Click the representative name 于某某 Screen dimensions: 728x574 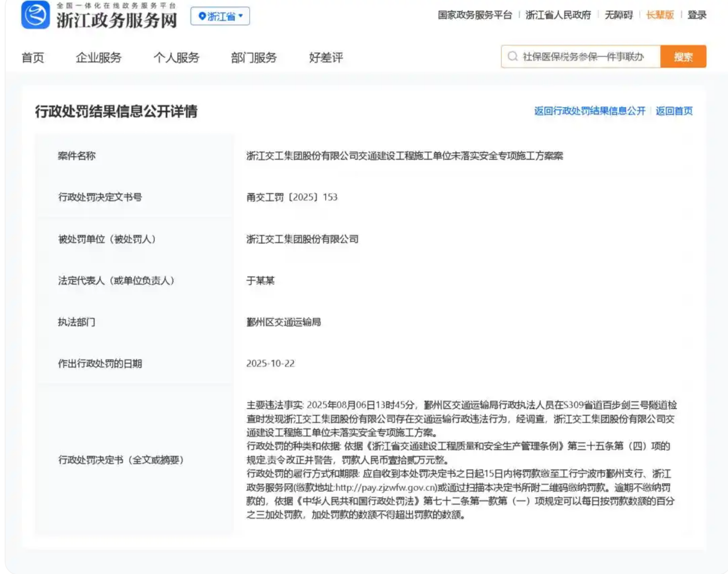coord(260,281)
